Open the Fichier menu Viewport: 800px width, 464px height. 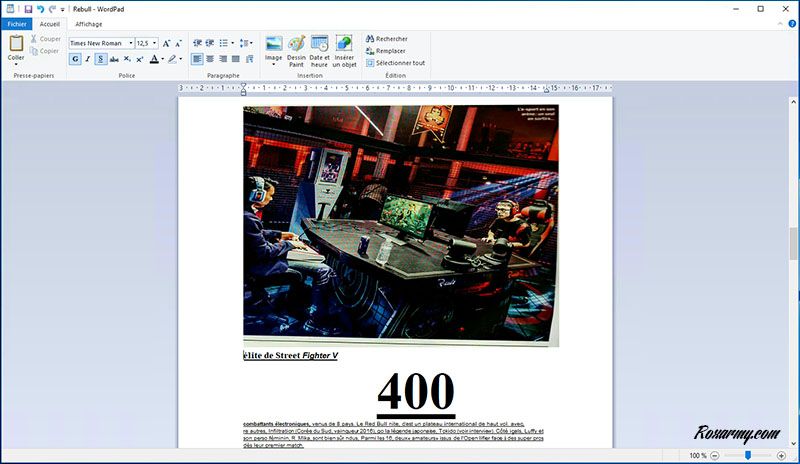[16, 24]
